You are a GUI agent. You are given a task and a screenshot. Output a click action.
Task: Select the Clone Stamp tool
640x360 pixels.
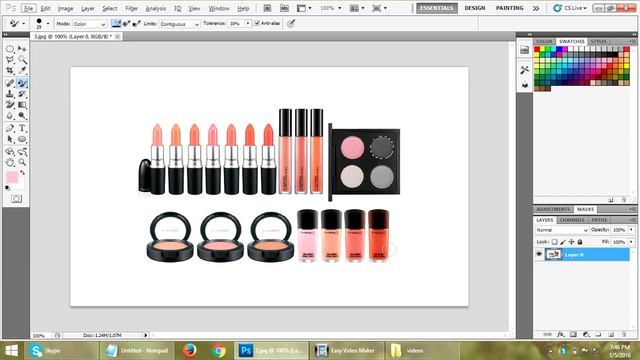[10, 94]
